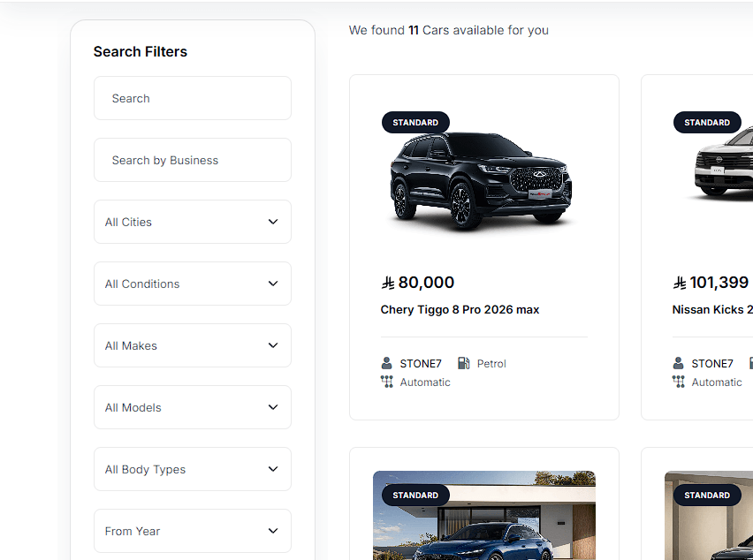Click the black Chery Tiggo car image
The height and width of the screenshot is (560, 753).
(481, 180)
